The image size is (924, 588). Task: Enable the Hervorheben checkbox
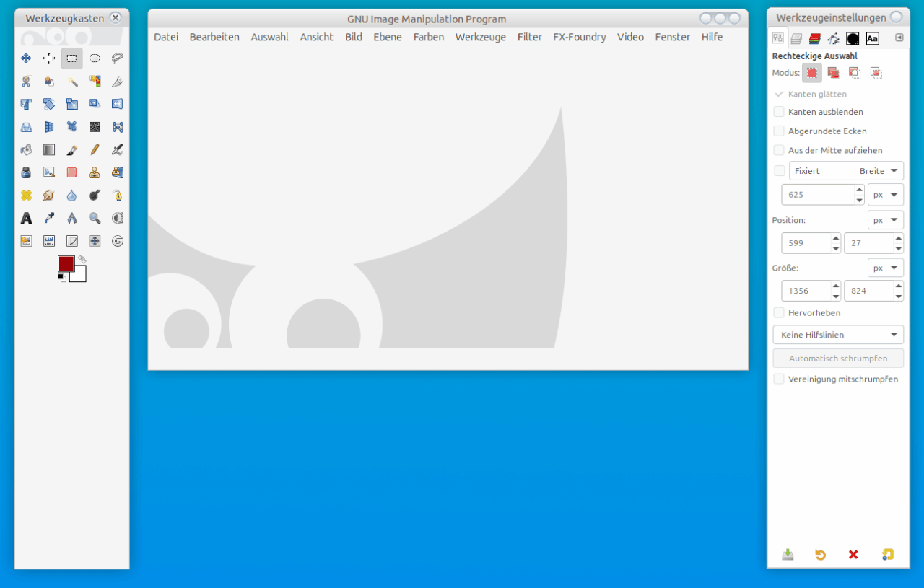point(779,313)
